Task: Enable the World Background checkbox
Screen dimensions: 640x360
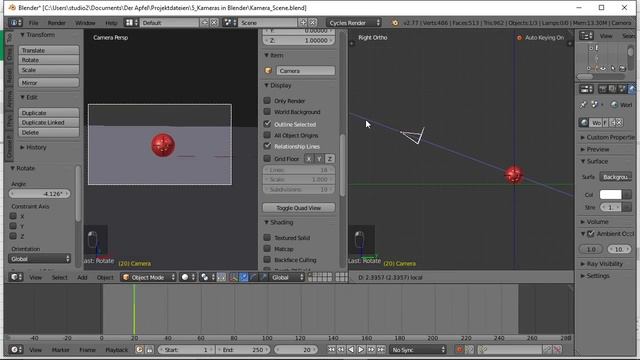Action: [267, 111]
